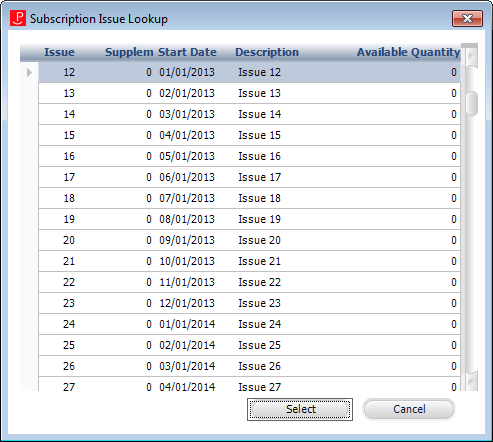
Task: Click the Select button
Action: tap(300, 409)
